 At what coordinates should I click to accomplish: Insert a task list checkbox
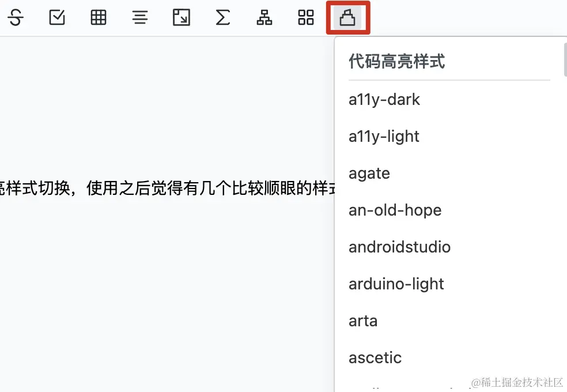[x=57, y=17]
